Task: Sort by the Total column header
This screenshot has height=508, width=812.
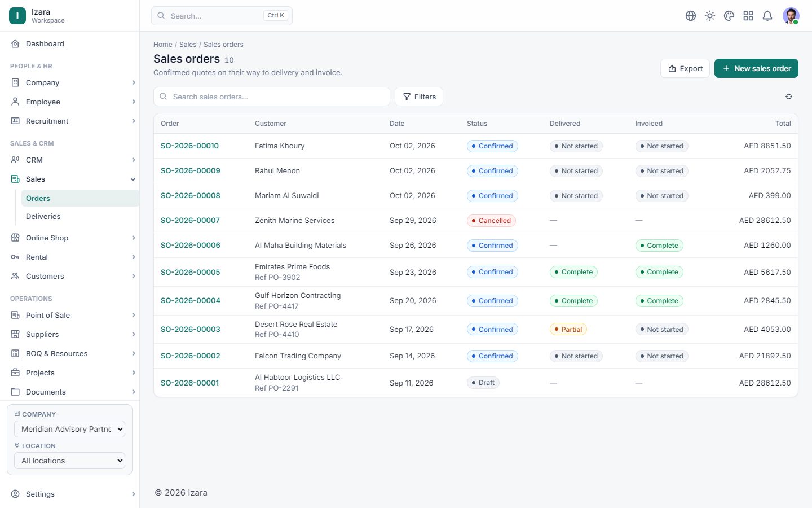Action: (x=783, y=124)
